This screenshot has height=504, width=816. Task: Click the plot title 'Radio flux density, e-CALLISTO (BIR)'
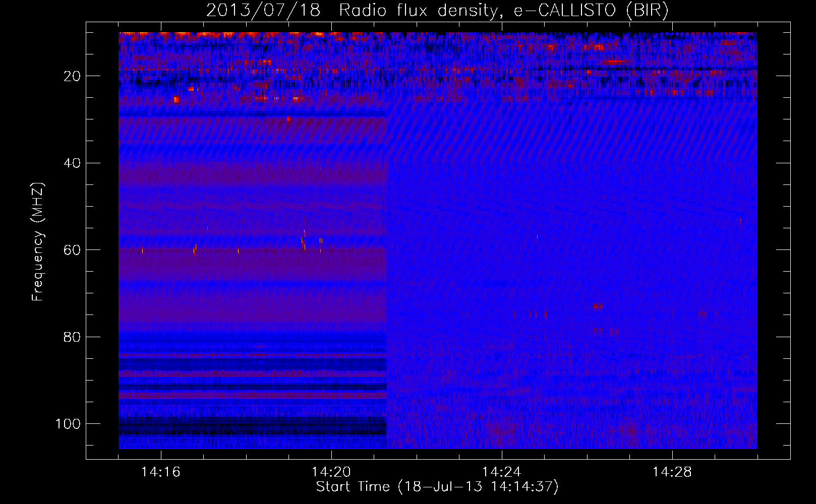[x=503, y=11]
